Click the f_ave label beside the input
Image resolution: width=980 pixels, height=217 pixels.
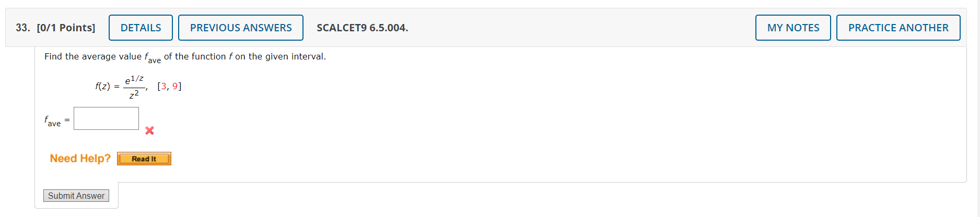point(53,121)
